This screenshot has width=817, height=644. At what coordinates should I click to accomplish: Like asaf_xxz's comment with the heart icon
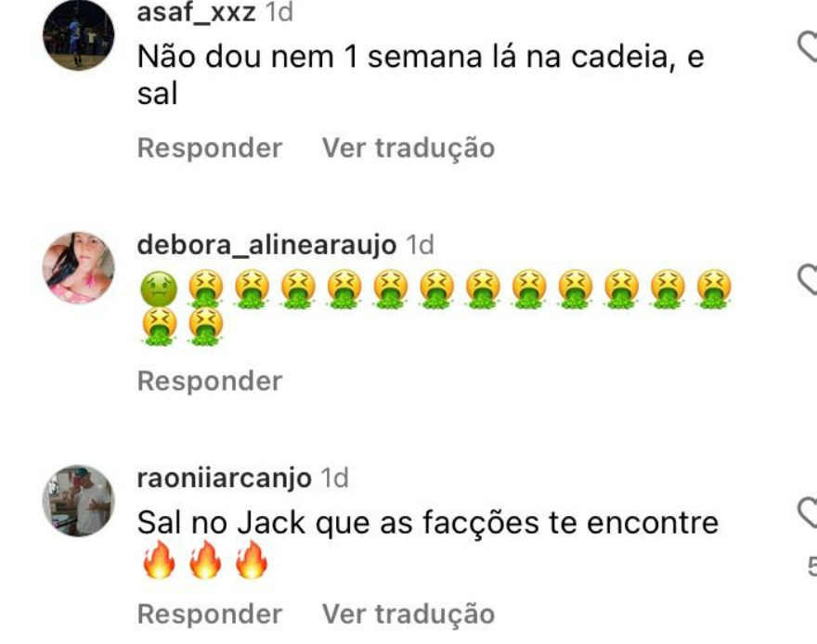tap(809, 46)
